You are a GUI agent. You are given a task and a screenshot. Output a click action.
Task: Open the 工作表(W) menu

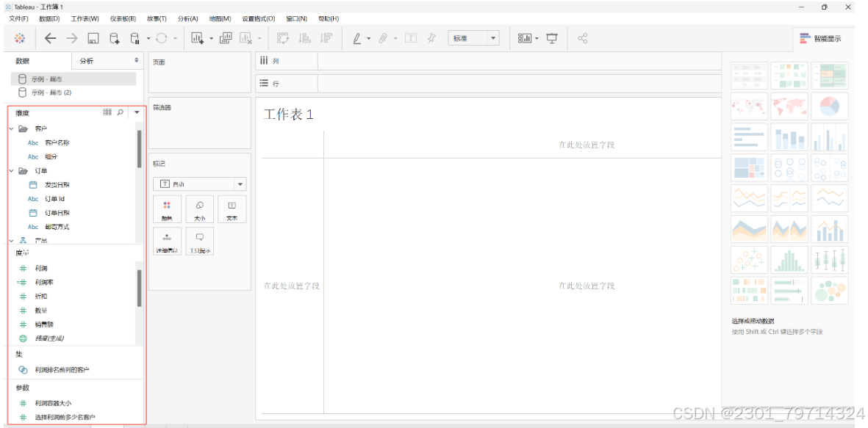(x=85, y=19)
